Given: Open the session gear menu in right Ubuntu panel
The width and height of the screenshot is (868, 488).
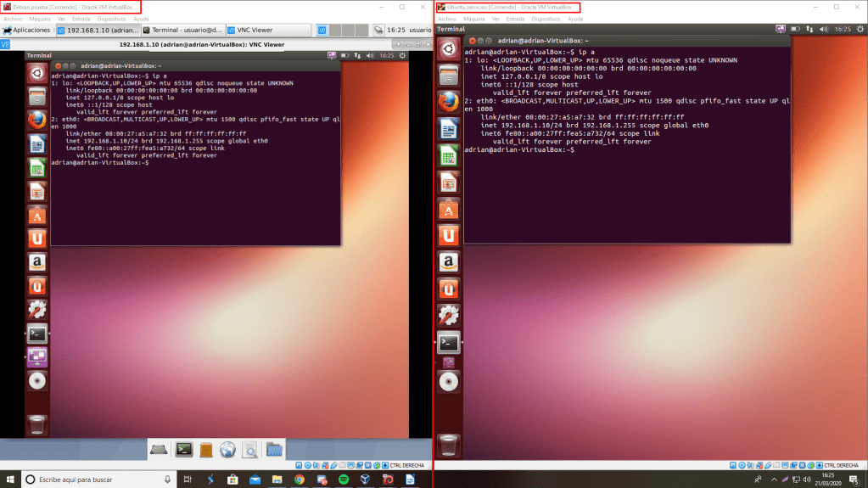Looking at the screenshot, I should point(859,29).
